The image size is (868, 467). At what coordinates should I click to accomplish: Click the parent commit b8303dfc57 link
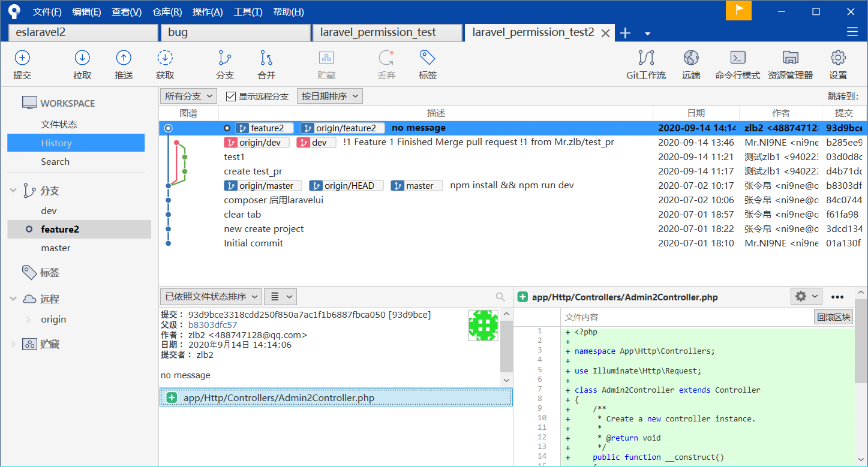point(212,325)
